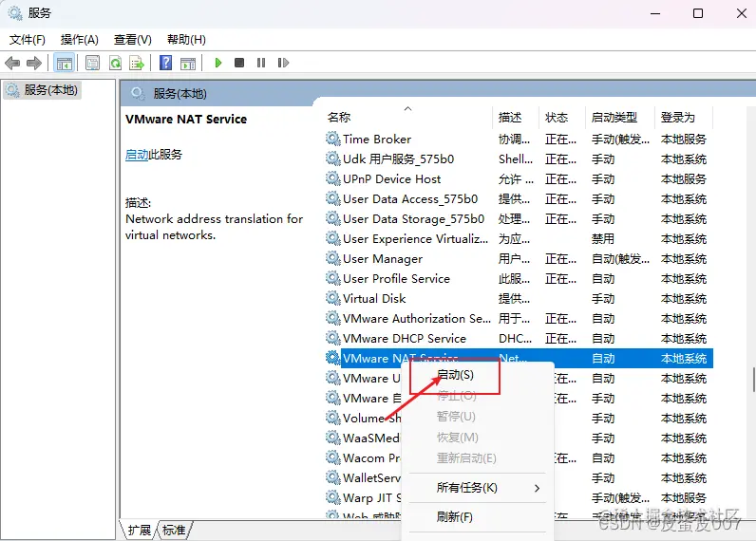
Task: Switch to the 扩展 tab
Action: (x=140, y=530)
